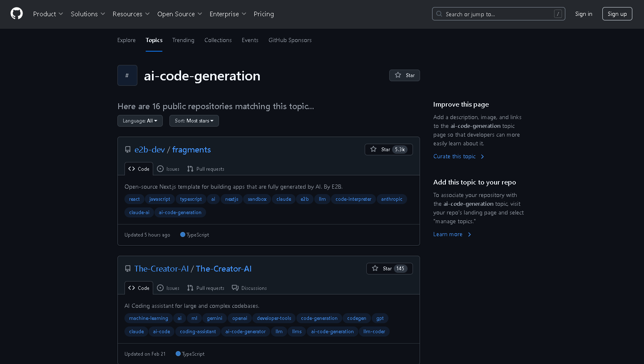The image size is (644, 364).
Task: Click the chevron arrow next to Learn more
Action: [470, 234]
